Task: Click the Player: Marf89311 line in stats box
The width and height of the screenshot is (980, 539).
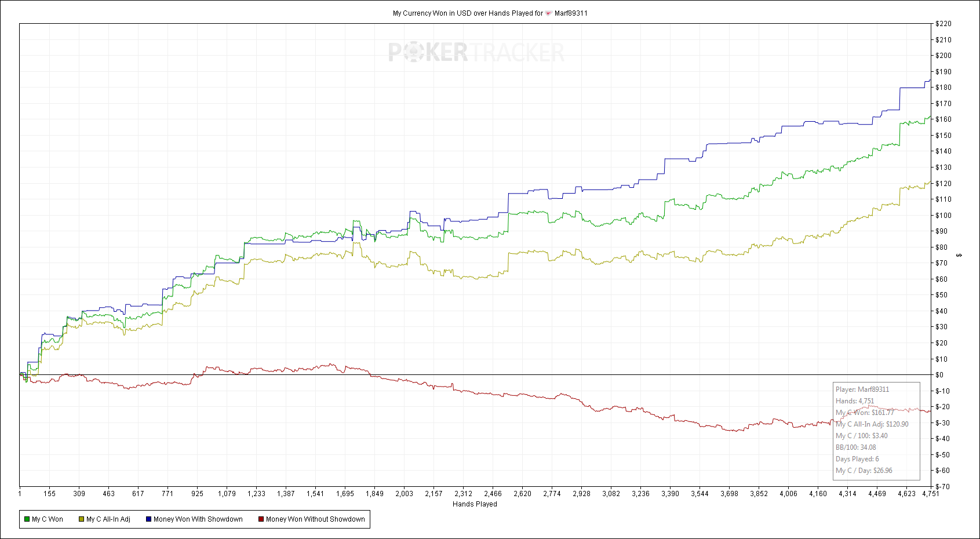Action: coord(862,389)
